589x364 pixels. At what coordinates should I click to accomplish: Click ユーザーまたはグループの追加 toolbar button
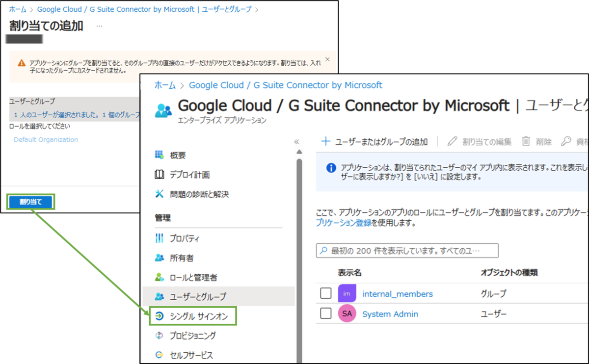[x=375, y=142]
